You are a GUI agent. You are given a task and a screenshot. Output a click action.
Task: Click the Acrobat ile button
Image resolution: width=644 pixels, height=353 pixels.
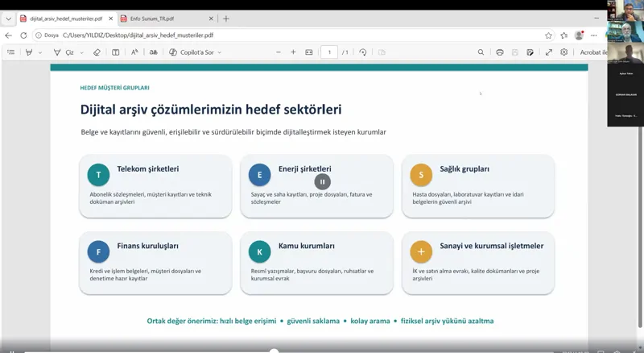click(593, 52)
